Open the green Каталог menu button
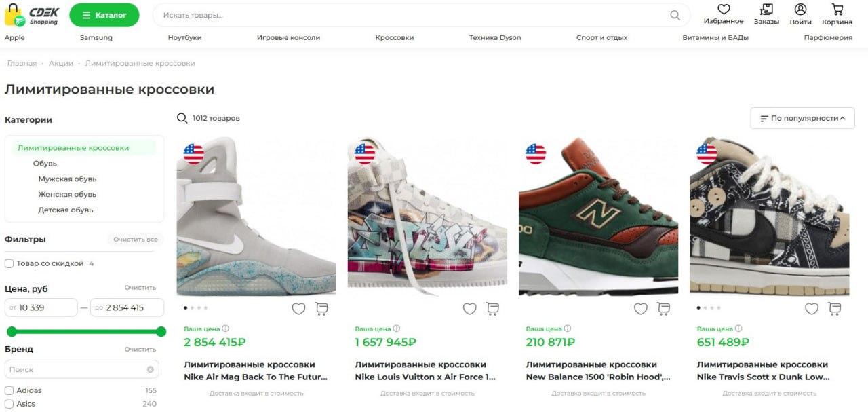The image size is (868, 412). pos(104,15)
